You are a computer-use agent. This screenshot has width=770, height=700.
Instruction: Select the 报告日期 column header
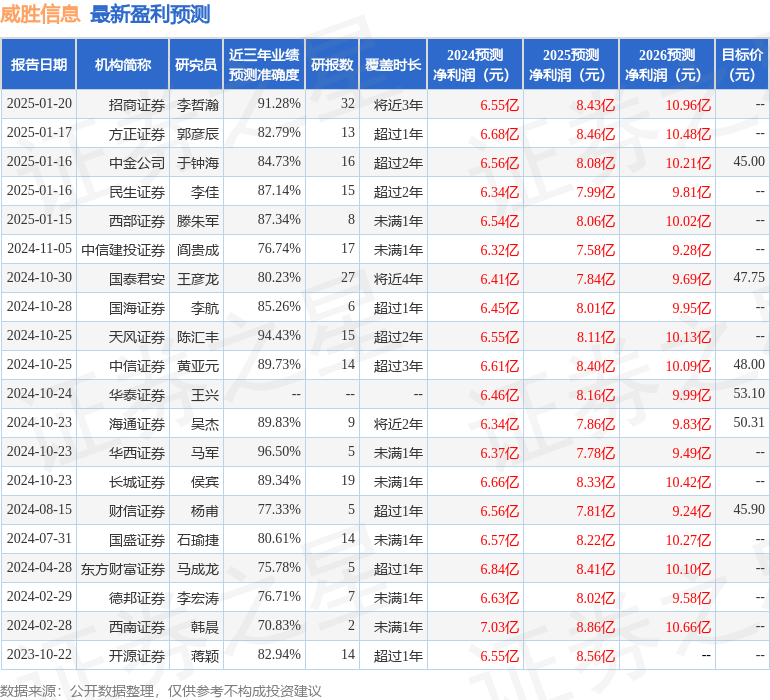[x=39, y=65]
